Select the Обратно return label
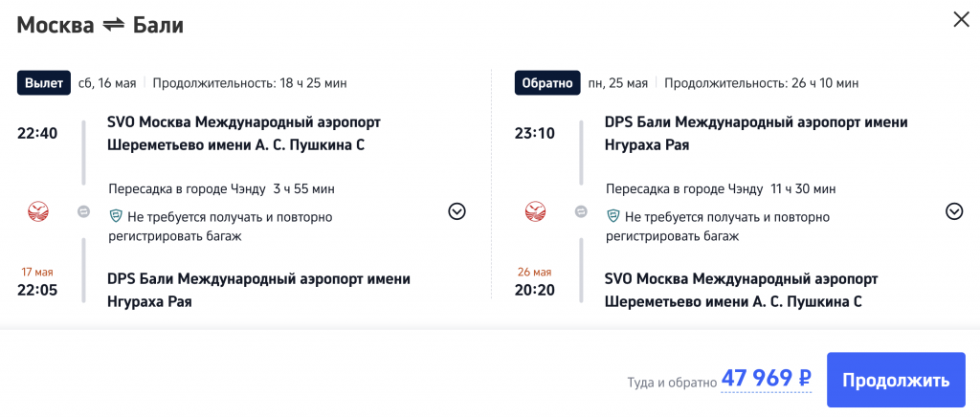 tap(547, 83)
